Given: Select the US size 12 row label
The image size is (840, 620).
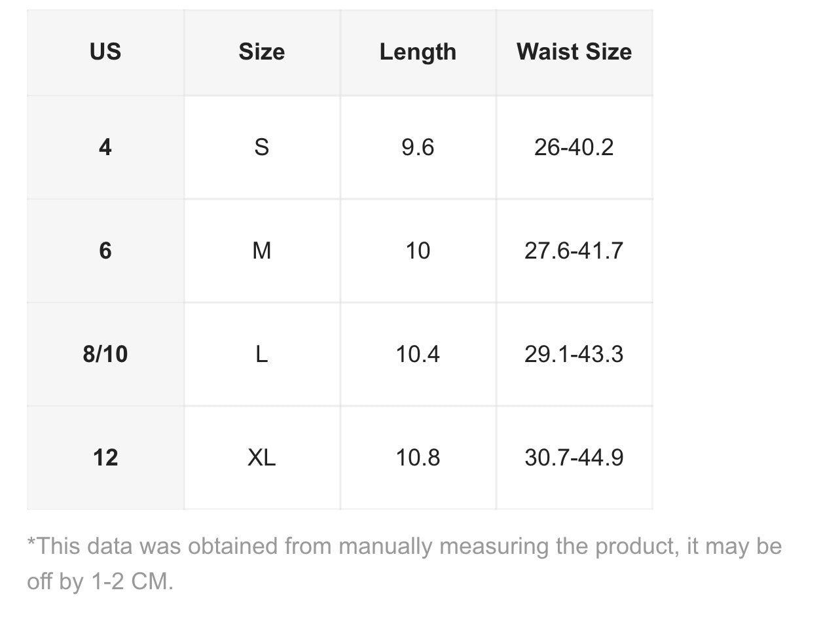Looking at the screenshot, I should pyautogui.click(x=105, y=458).
